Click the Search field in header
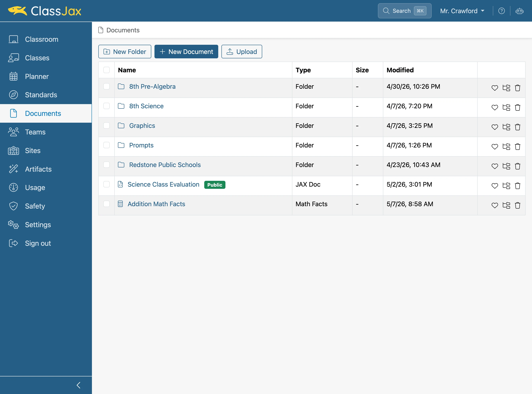This screenshot has width=532, height=394. click(405, 11)
